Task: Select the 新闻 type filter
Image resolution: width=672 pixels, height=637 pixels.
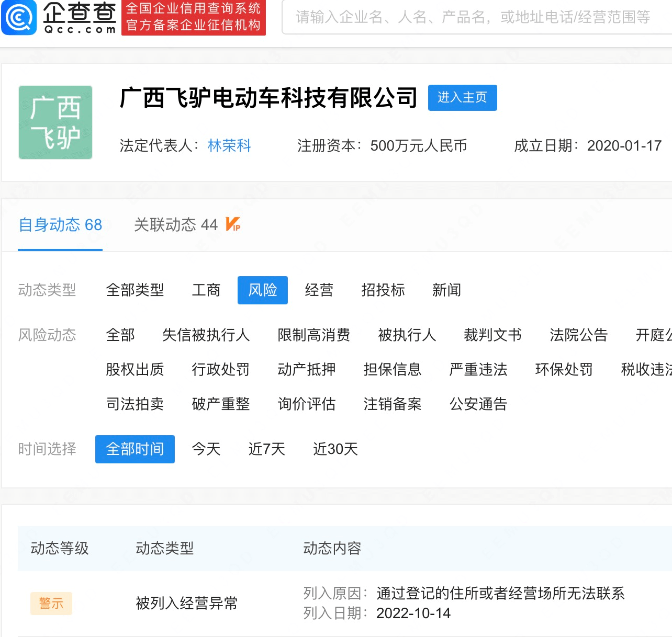Action: (x=447, y=290)
